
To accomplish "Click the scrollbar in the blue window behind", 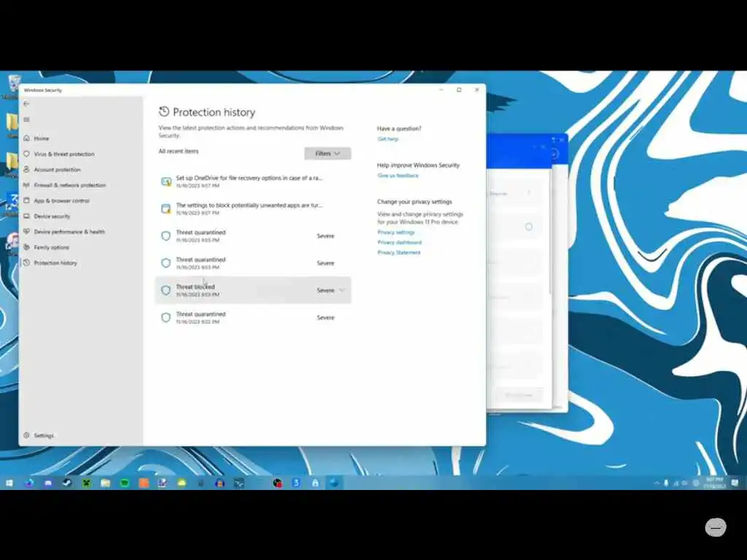I will click(x=550, y=231).
